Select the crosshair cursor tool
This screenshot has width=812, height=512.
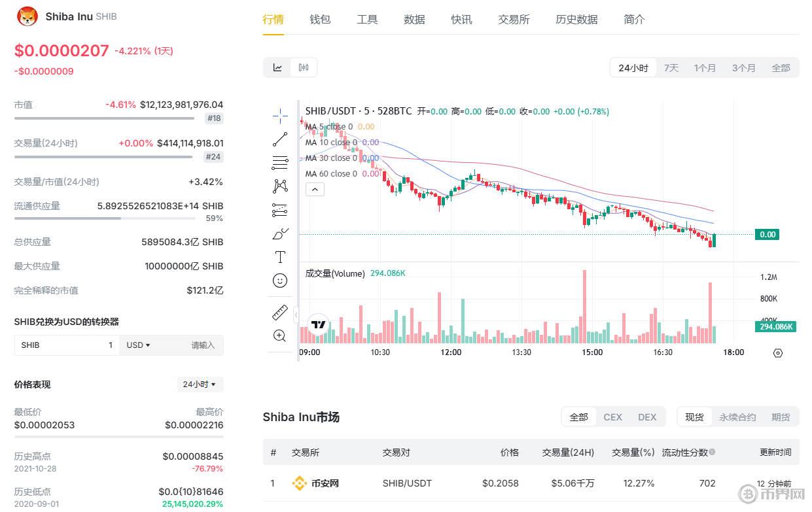280,116
